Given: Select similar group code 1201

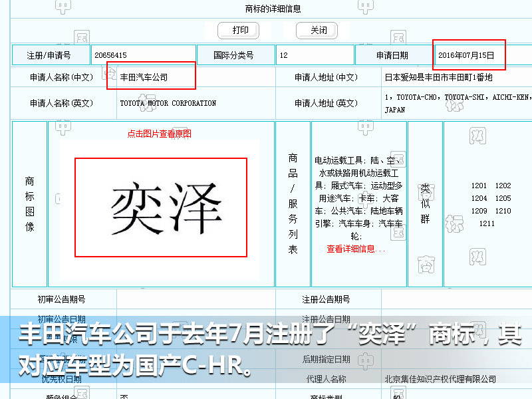Looking at the screenshot, I should click(x=479, y=186).
